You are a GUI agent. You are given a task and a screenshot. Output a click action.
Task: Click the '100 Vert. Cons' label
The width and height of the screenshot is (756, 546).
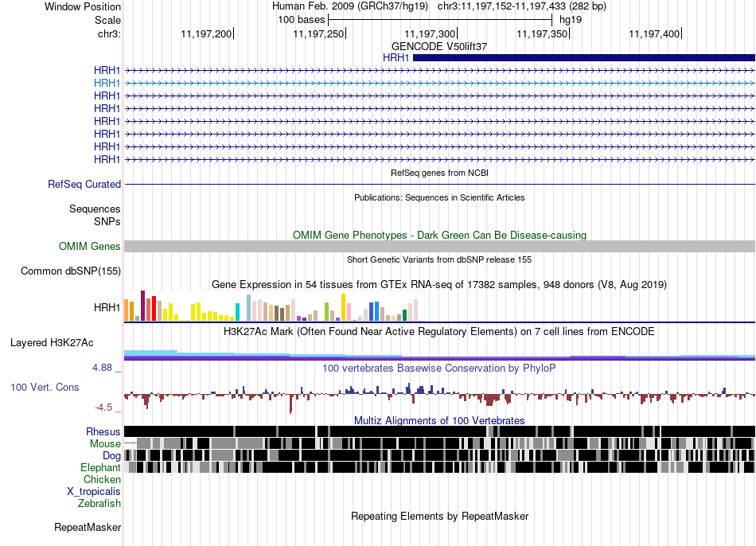click(x=45, y=388)
